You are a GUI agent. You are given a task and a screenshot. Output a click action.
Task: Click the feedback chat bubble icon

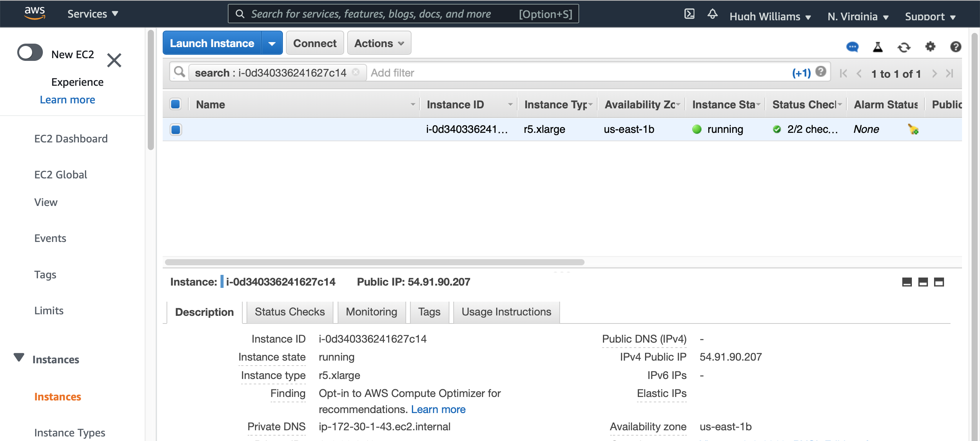tap(852, 47)
